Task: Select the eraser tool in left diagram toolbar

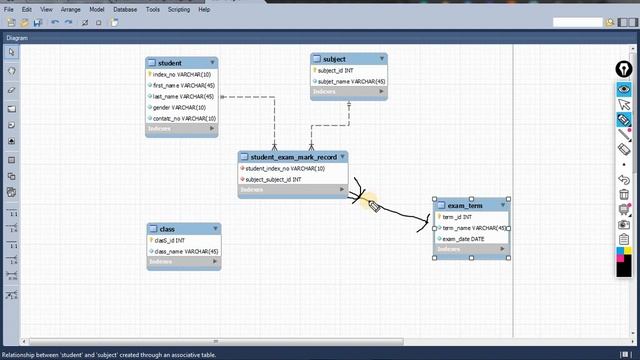Action: coord(11,90)
